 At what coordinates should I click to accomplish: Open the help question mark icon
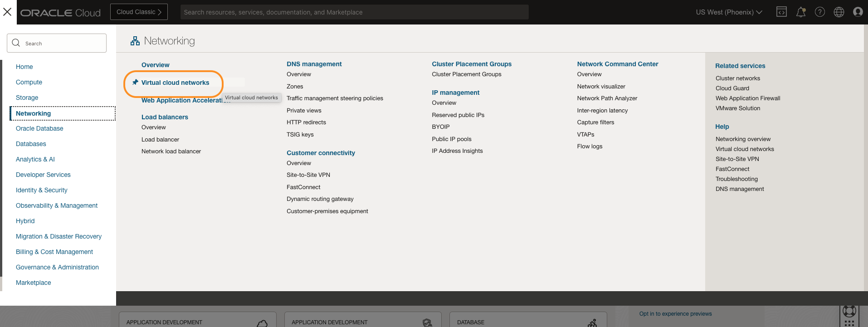coord(820,12)
